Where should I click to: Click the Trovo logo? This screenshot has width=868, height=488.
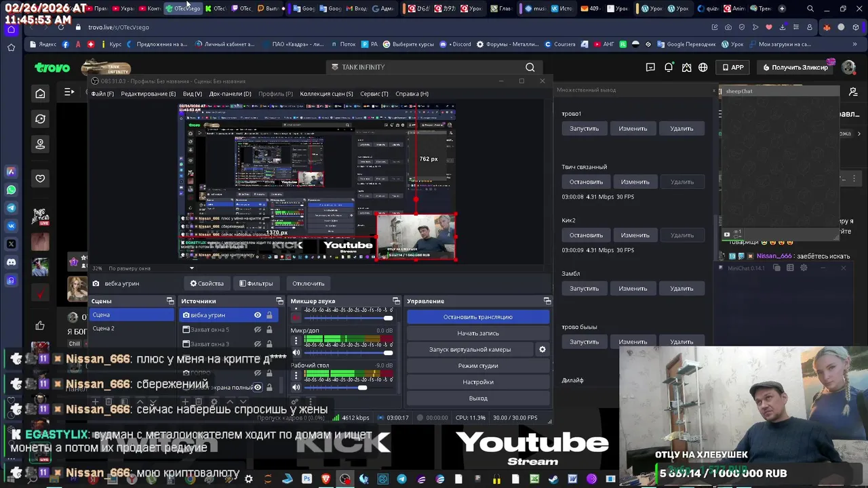click(x=52, y=68)
